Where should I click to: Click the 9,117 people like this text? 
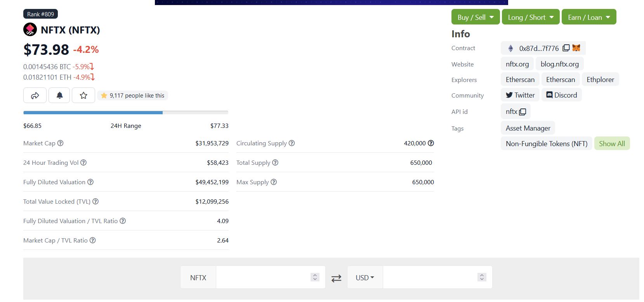137,96
